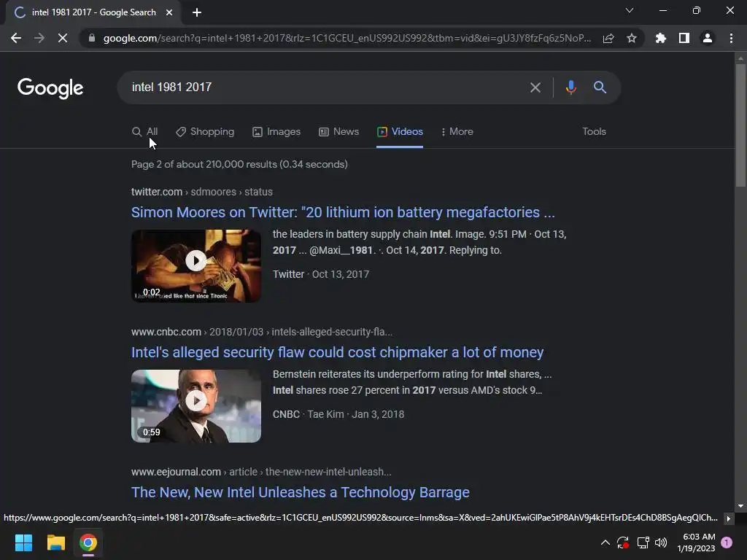Open a new tab with plus
This screenshot has height=560, width=747.
point(197,12)
